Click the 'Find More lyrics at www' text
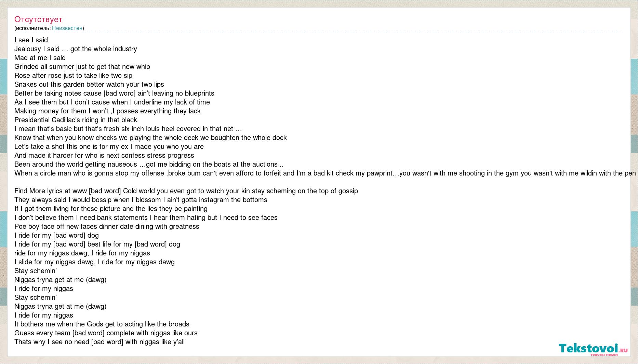This screenshot has height=364, width=638. [x=51, y=191]
